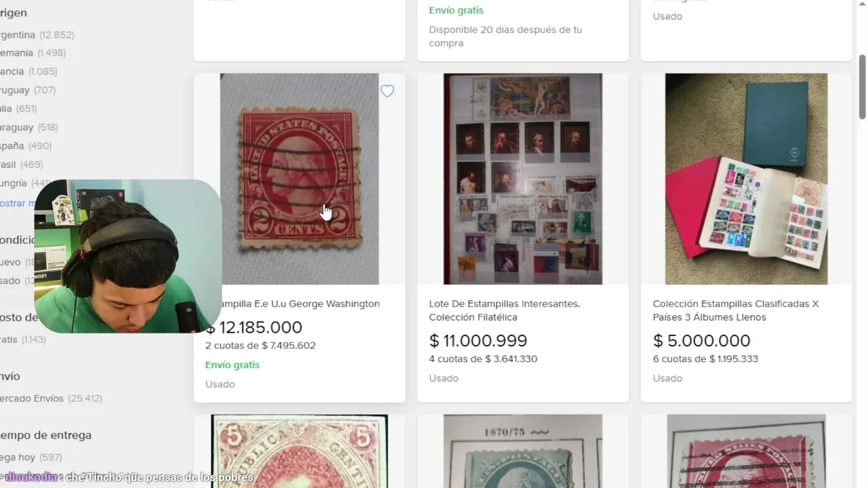Open the 1870/75 green stamp thumbnail
The height and width of the screenshot is (488, 868).
522,451
